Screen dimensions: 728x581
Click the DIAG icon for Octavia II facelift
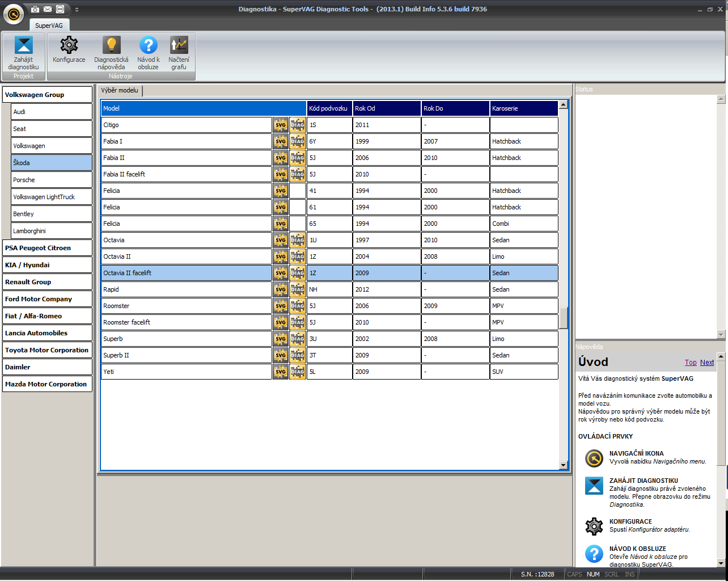pos(298,273)
